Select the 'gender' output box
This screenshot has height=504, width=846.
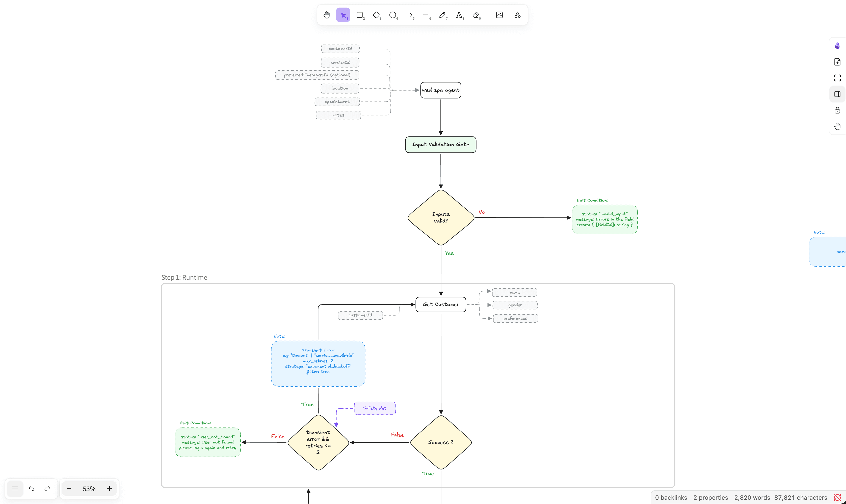click(x=515, y=305)
